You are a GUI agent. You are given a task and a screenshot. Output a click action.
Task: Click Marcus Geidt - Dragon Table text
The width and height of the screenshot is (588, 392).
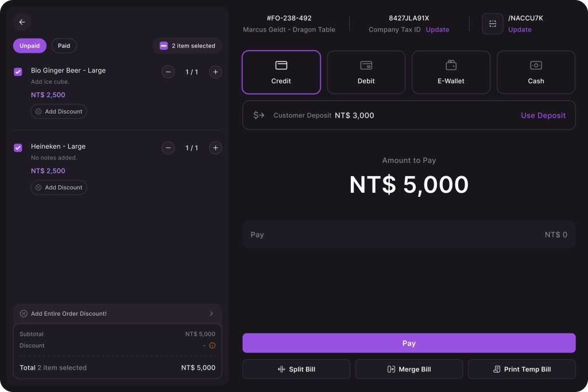(x=289, y=30)
